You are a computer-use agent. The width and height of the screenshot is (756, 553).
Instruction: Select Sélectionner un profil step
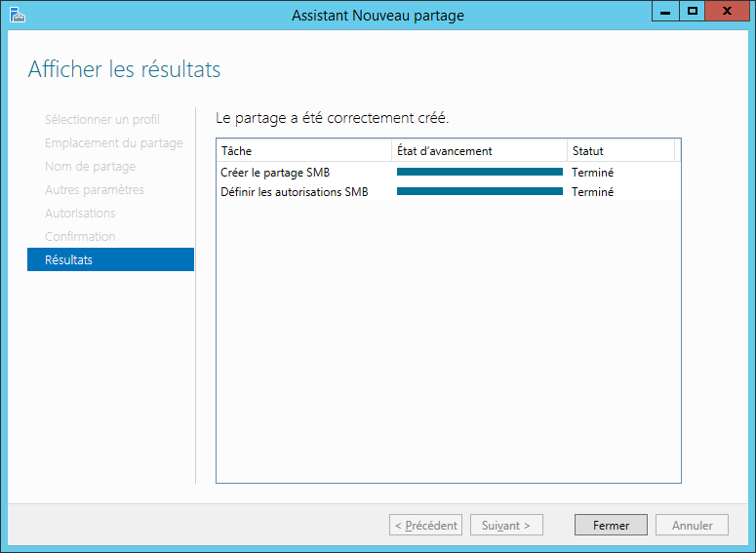pos(102,120)
